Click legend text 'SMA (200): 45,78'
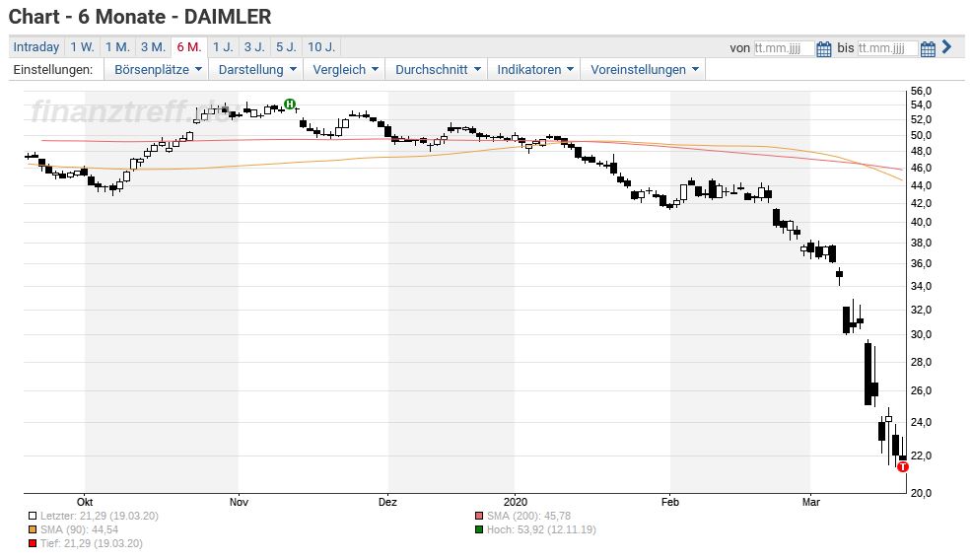 (528, 516)
